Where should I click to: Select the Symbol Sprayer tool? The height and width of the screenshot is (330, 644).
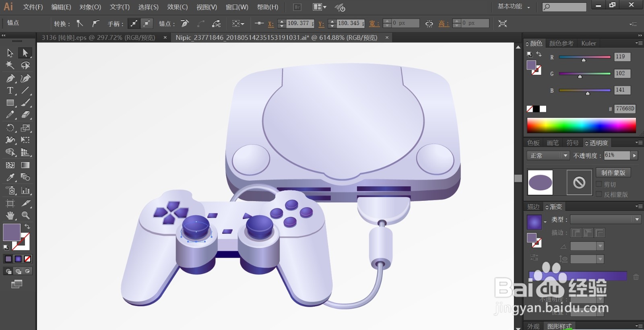pyautogui.click(x=10, y=190)
